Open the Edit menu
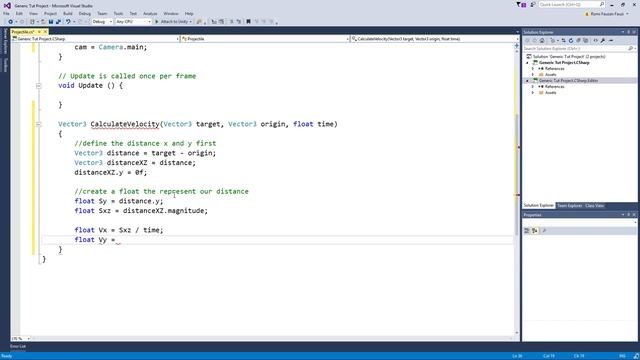Image resolution: width=640 pixels, height=360 pixels. (19, 13)
